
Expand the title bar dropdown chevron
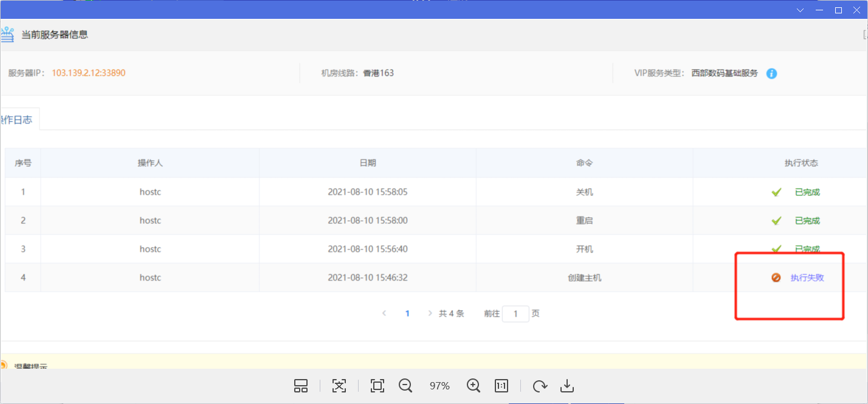pyautogui.click(x=801, y=10)
